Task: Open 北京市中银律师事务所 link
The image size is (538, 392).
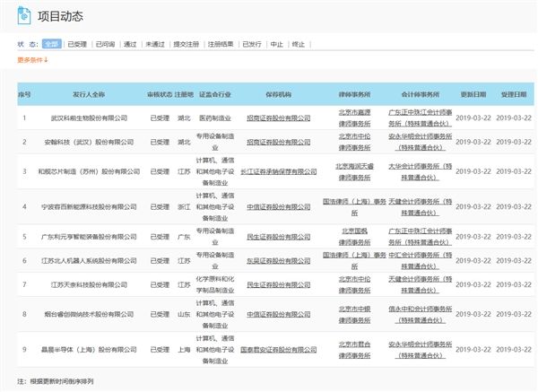Action: 354,315
